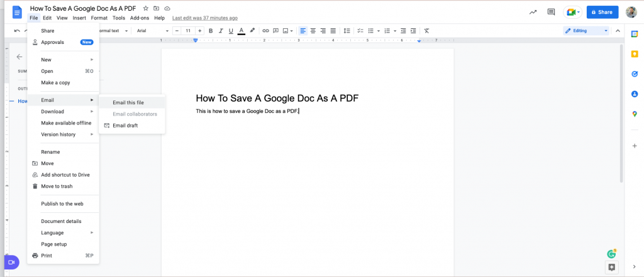Click the plus get add-ons icon
Viewport: 644px width, 277px height.
pyautogui.click(x=635, y=146)
